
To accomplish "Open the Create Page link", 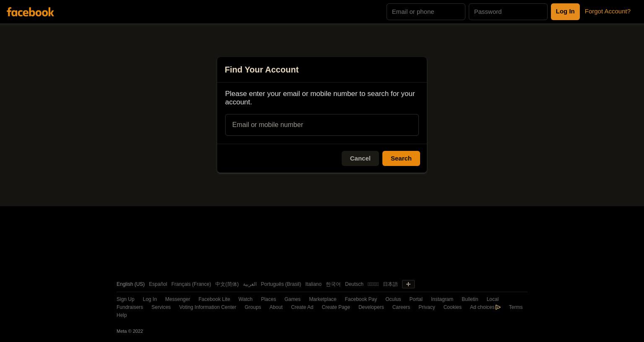I will 336,307.
